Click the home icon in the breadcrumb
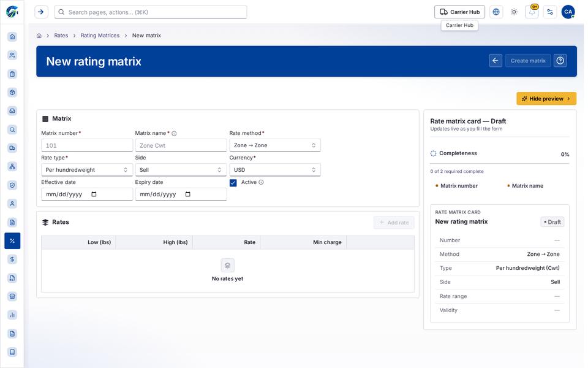 (39, 36)
